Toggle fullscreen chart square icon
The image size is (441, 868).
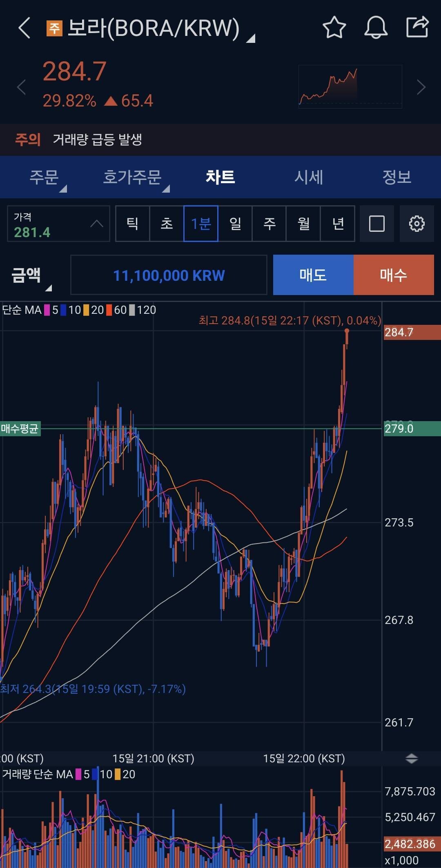[376, 224]
